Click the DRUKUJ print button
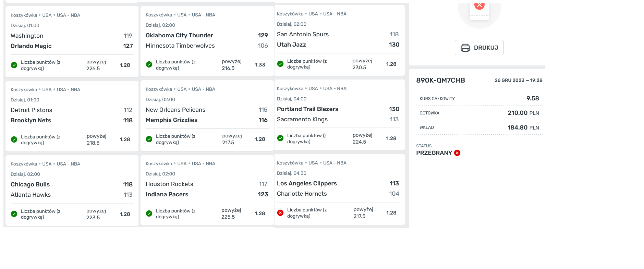644x269 pixels. point(479,48)
